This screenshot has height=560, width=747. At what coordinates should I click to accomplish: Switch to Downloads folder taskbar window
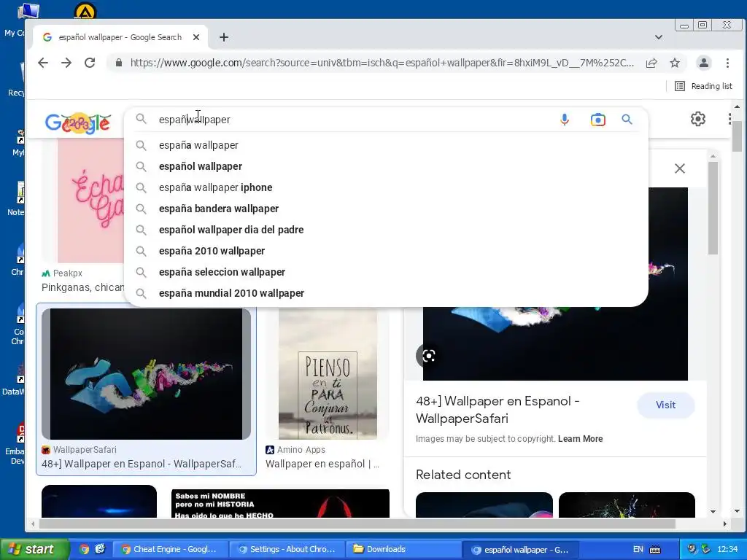click(403, 550)
